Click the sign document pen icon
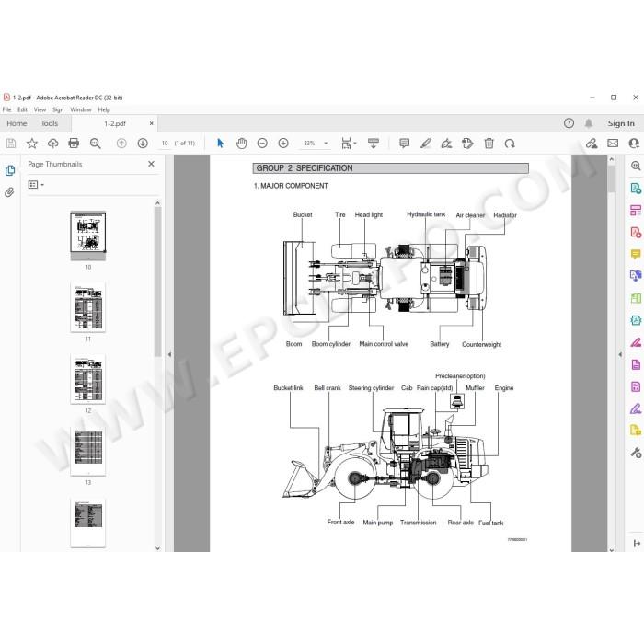Viewport: 644px width, 644px height. coord(446,144)
